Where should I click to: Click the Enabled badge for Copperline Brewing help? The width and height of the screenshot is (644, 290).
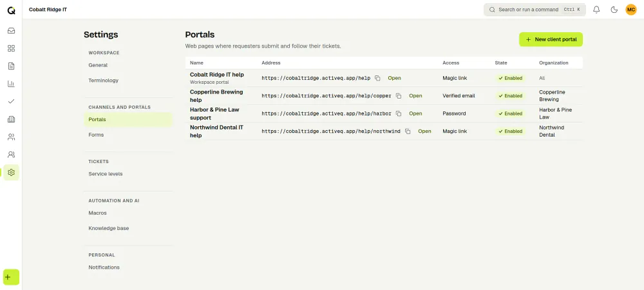pyautogui.click(x=510, y=96)
